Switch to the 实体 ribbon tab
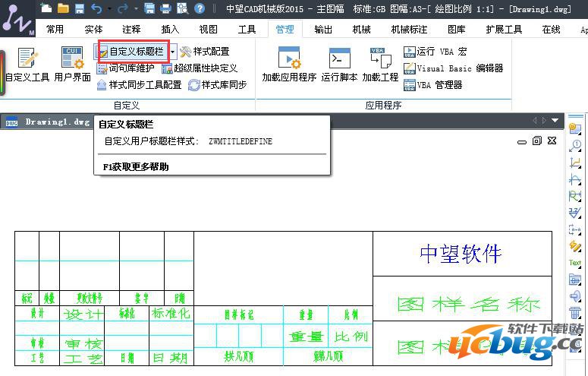The image size is (588, 376). [93, 29]
